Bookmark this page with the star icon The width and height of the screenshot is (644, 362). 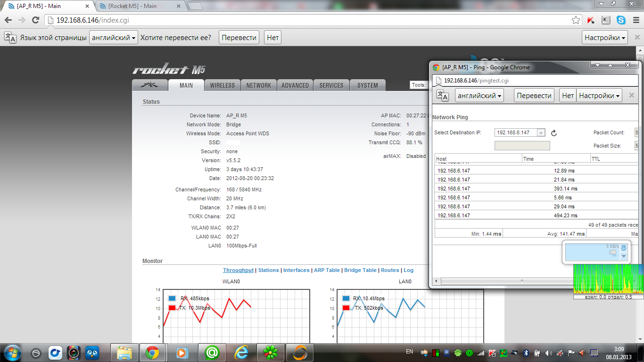pyautogui.click(x=576, y=20)
